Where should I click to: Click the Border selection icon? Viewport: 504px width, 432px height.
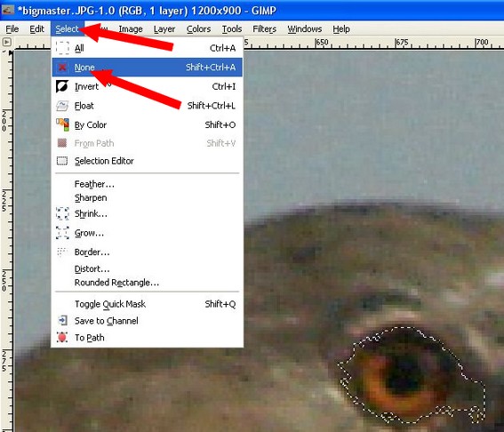pos(62,252)
